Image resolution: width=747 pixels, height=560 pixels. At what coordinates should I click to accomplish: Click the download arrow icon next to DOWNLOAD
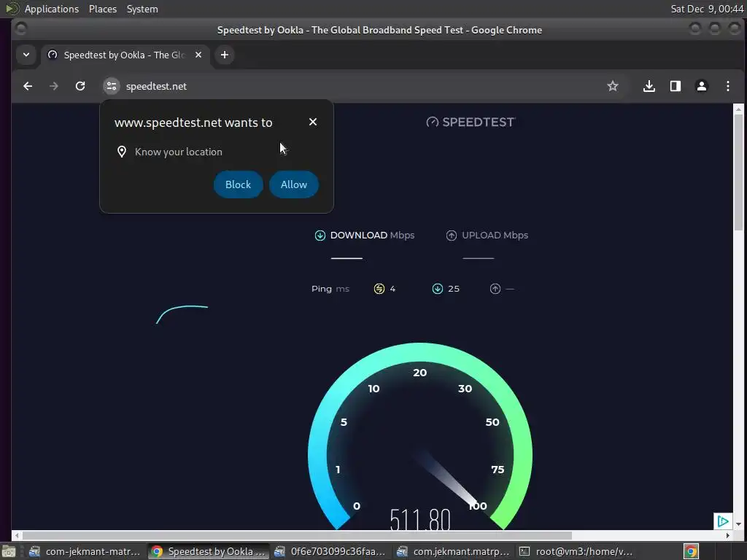[x=320, y=236]
